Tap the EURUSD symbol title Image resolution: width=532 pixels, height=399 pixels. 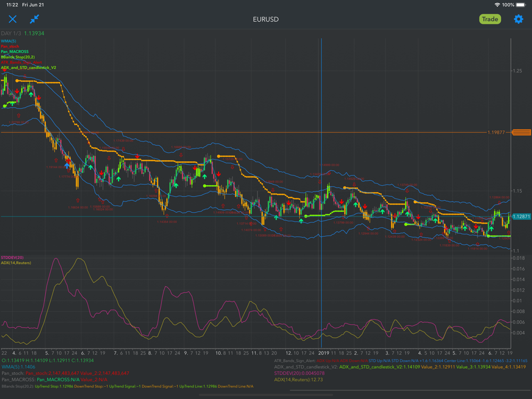click(266, 19)
